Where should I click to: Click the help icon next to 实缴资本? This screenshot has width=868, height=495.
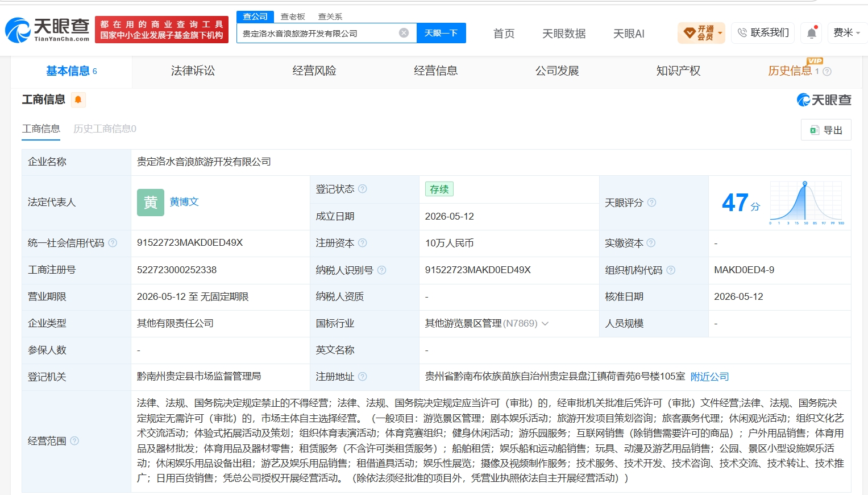[x=651, y=243]
